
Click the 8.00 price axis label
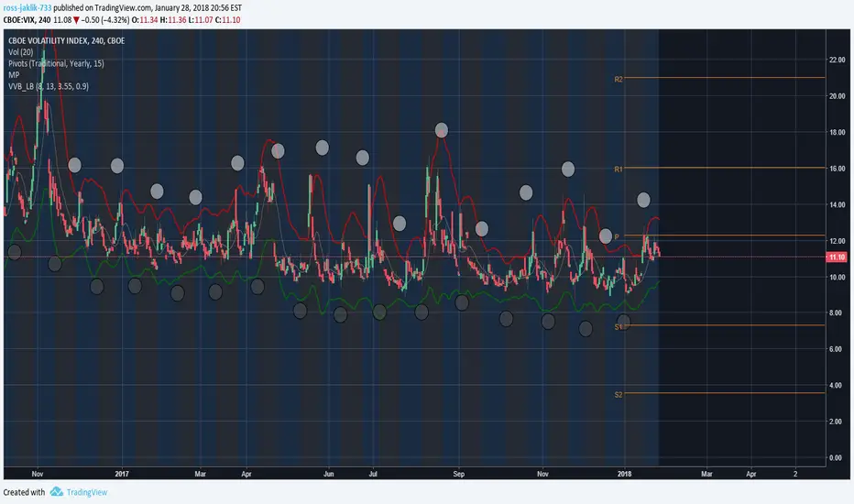[x=835, y=312]
